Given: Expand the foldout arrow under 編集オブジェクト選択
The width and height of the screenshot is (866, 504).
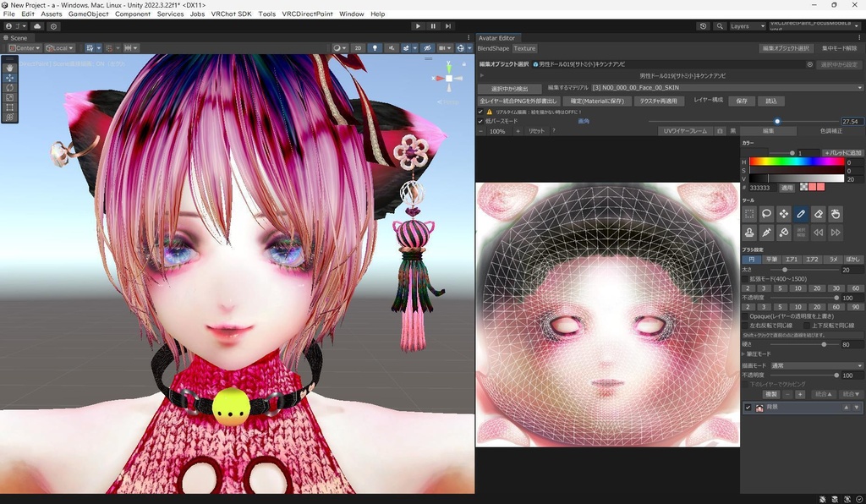Looking at the screenshot, I should click(x=482, y=75).
